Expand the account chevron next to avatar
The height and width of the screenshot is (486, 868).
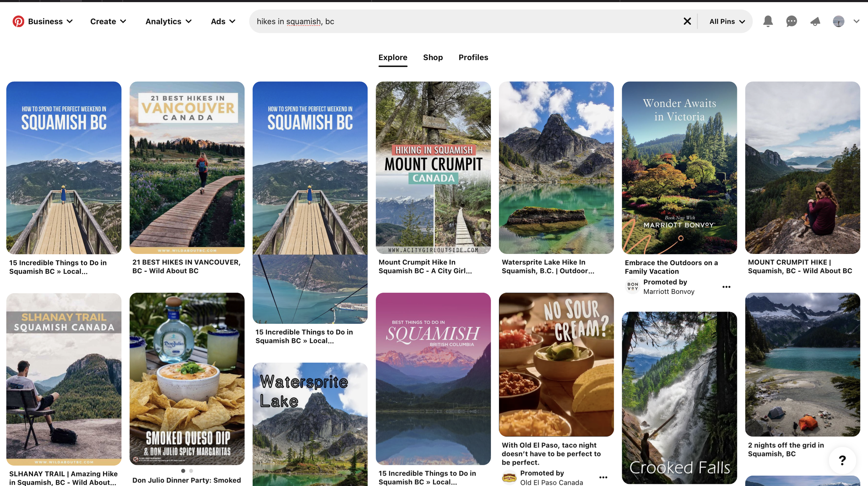856,22
